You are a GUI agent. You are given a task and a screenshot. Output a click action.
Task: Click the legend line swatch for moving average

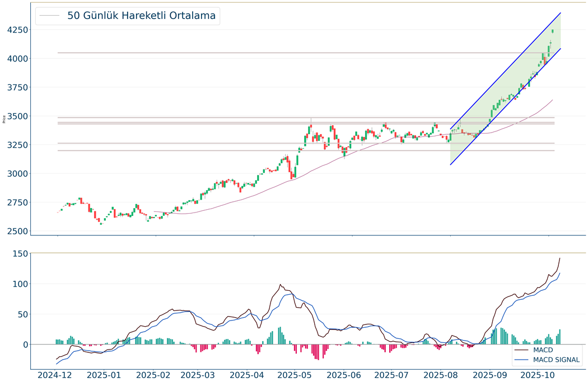pos(49,16)
